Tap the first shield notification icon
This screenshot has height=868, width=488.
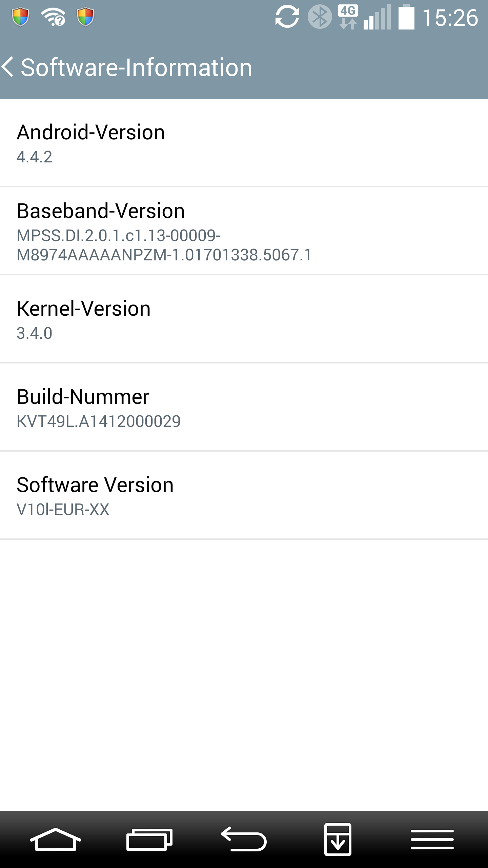click(20, 17)
